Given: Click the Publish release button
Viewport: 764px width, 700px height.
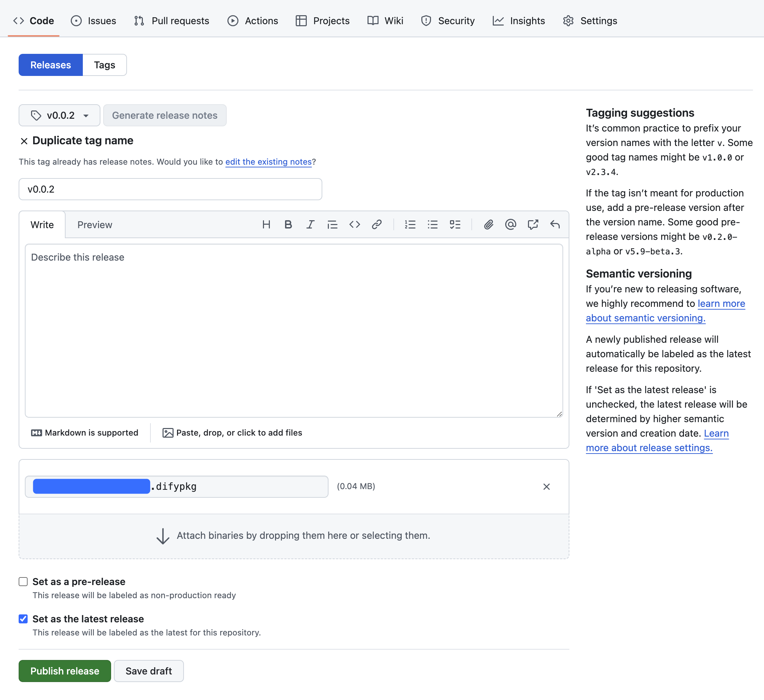Looking at the screenshot, I should pos(65,671).
